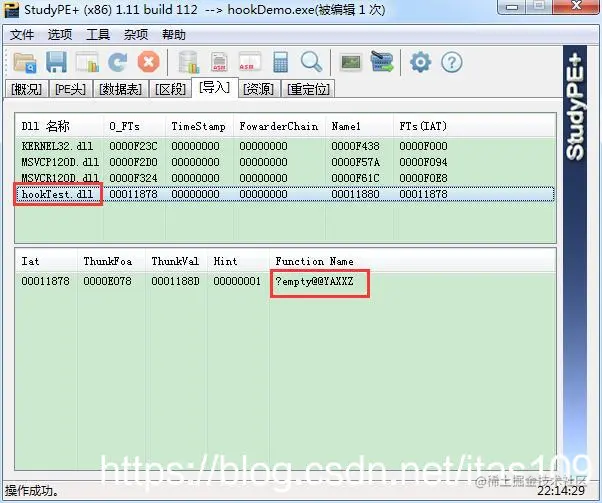Click Name1 value 0000F61C
This screenshot has width=602, height=503.
pos(356,178)
